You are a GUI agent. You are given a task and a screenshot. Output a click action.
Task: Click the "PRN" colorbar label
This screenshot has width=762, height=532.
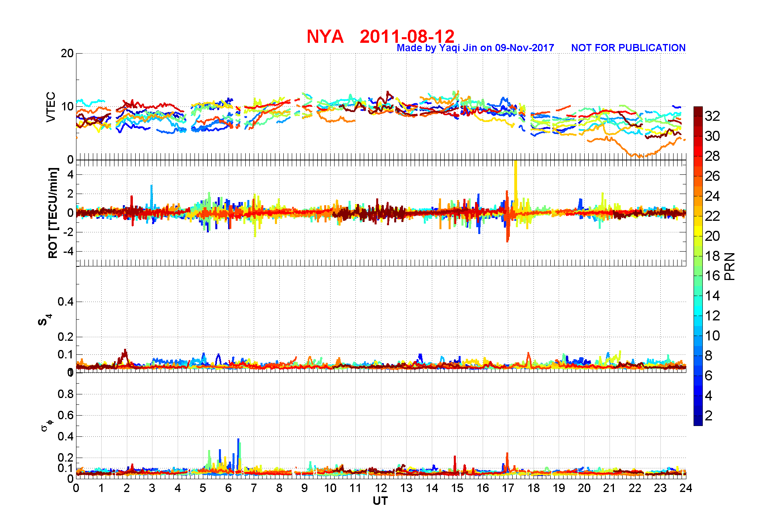730,266
